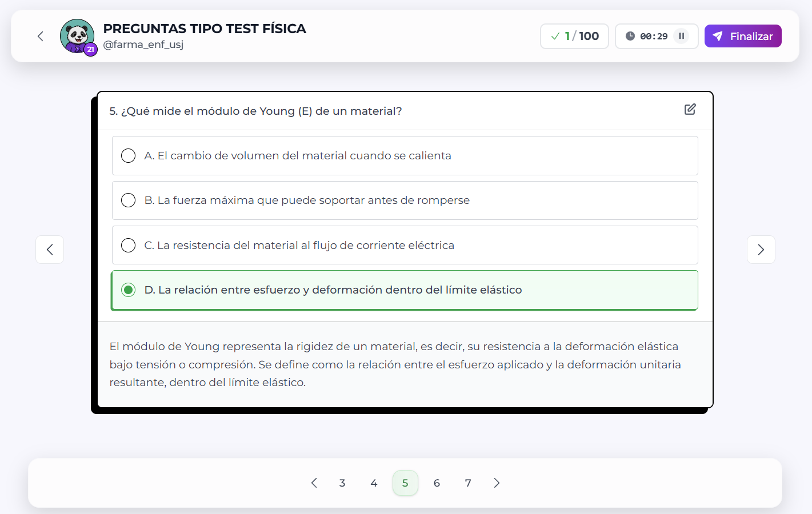Advance to next question with right chevron

click(x=761, y=250)
